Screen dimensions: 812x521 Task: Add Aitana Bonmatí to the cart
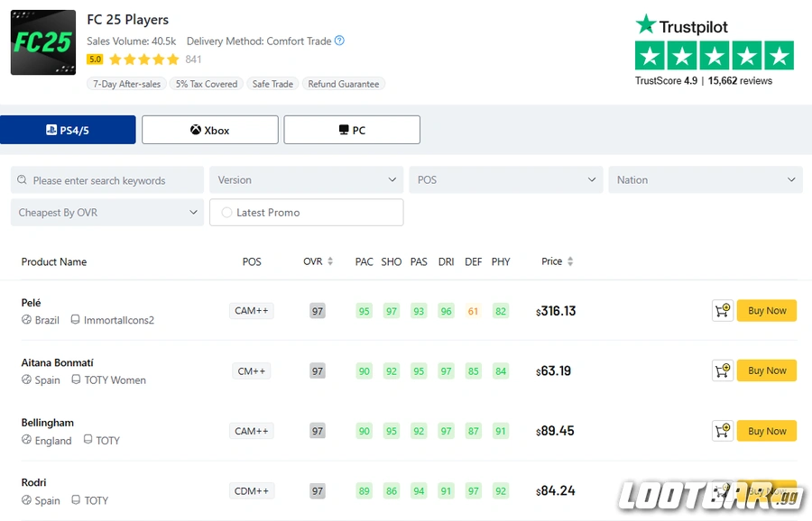[x=723, y=371]
